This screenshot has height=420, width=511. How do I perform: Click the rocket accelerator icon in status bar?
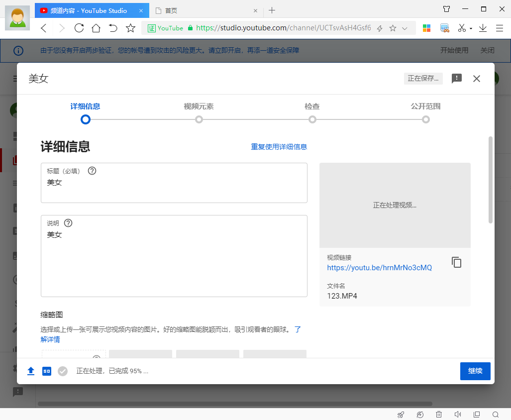pos(401,415)
